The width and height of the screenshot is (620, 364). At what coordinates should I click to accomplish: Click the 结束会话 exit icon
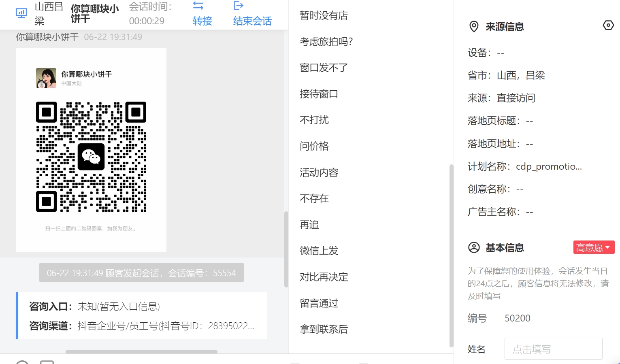coord(239,6)
